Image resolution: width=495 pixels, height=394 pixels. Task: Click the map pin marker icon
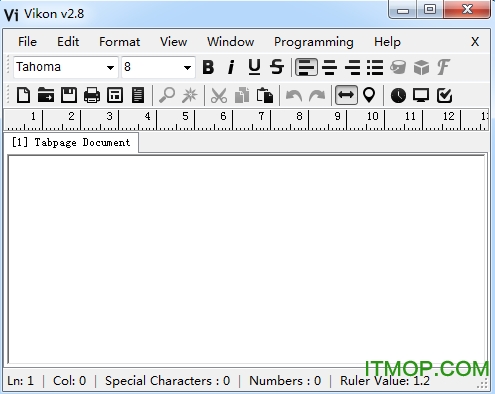pyautogui.click(x=369, y=95)
